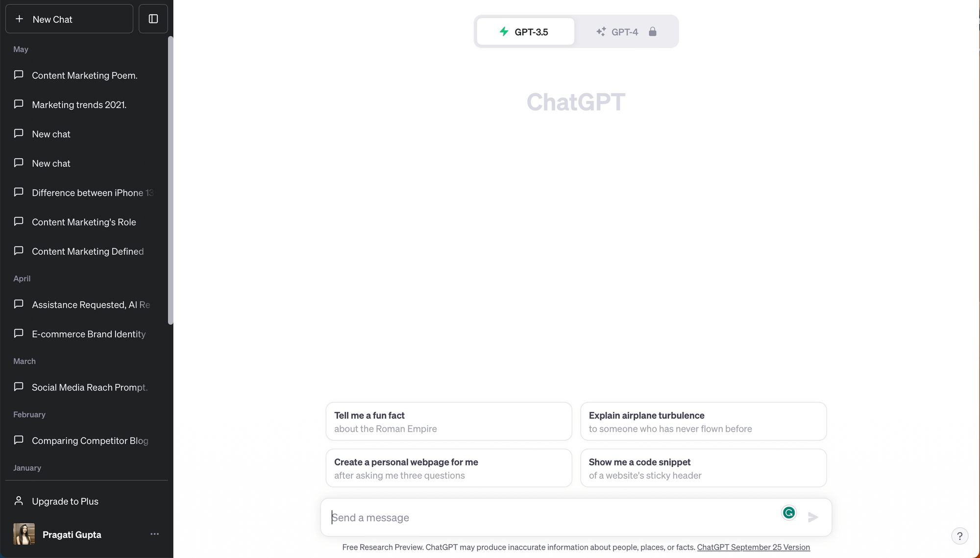Open the three-dot menu next to Pragati Gupta
980x558 pixels.
pyautogui.click(x=155, y=534)
